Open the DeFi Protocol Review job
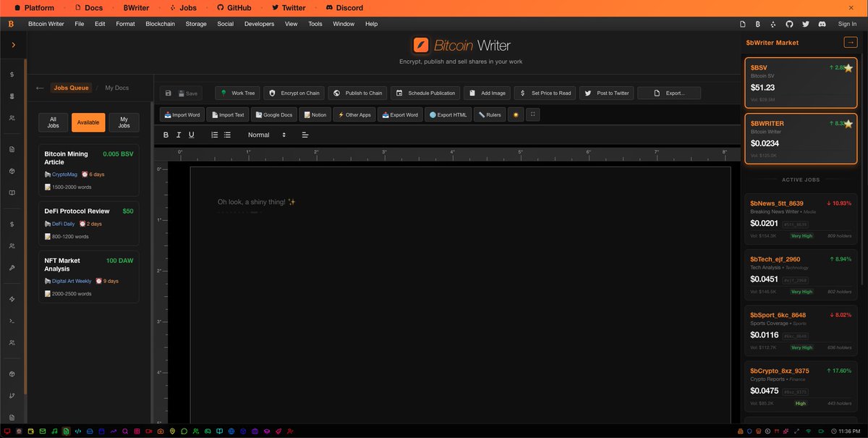Viewport: 868px width, 438px height. click(88, 223)
